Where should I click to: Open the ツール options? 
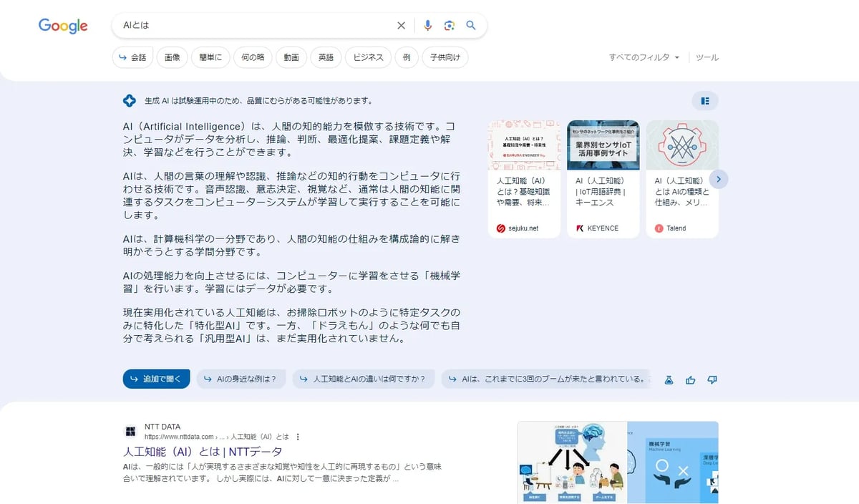click(707, 57)
